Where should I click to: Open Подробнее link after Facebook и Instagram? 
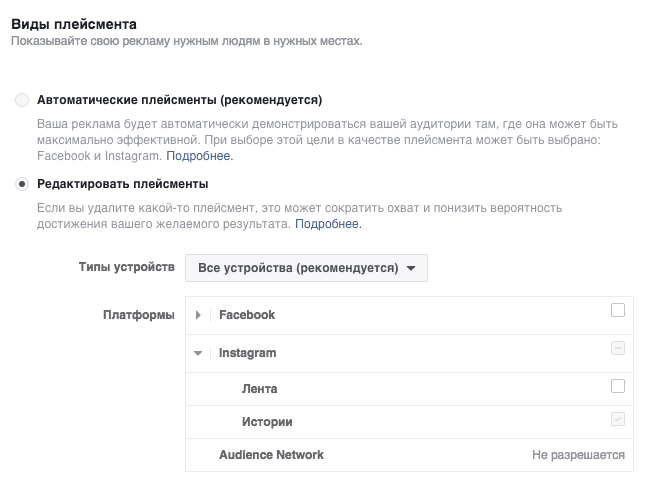[x=199, y=156]
